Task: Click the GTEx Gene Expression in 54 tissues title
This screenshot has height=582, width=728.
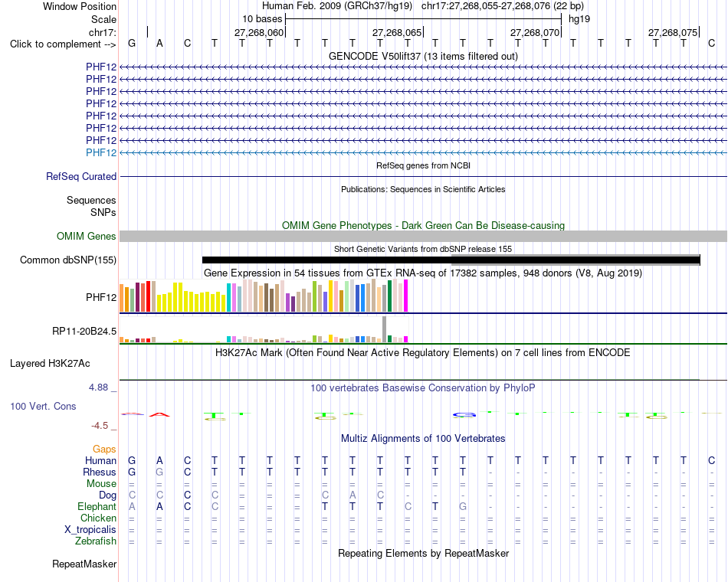Action: 423,273
